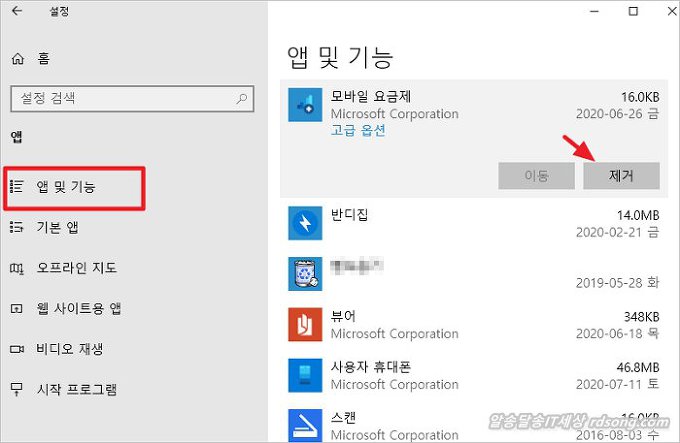Screen dimensions: 680x443
Task: Click the 뷰어 orange app icon
Action: (x=305, y=325)
